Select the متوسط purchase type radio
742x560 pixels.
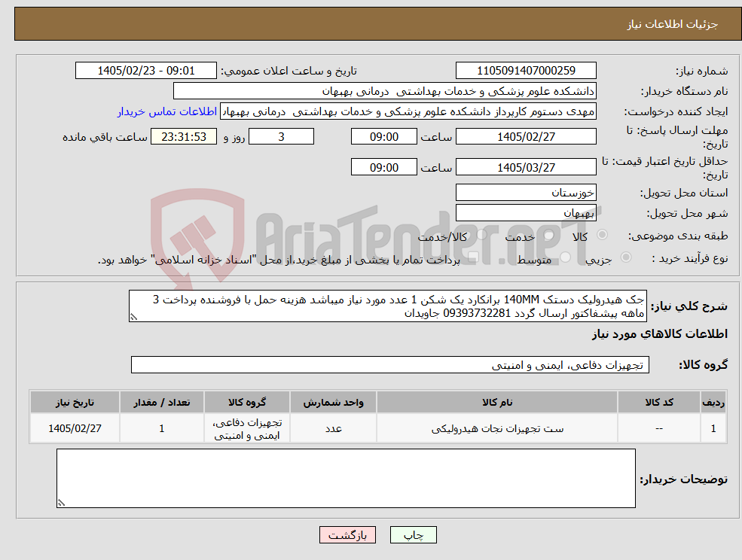(566, 257)
